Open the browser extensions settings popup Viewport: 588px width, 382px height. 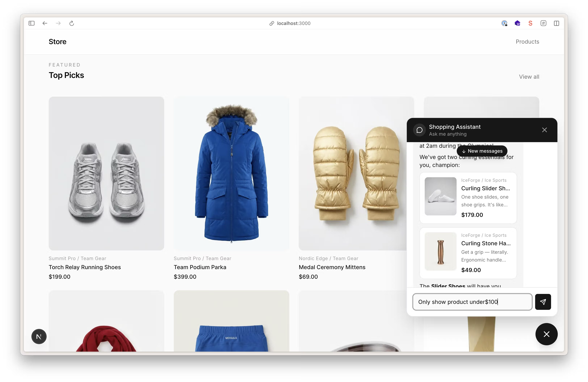coord(543,23)
